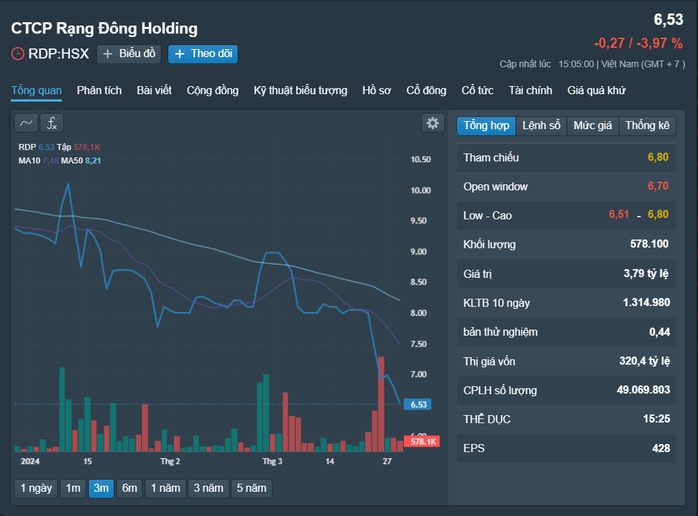Set chart range to 5 năm

click(251, 488)
